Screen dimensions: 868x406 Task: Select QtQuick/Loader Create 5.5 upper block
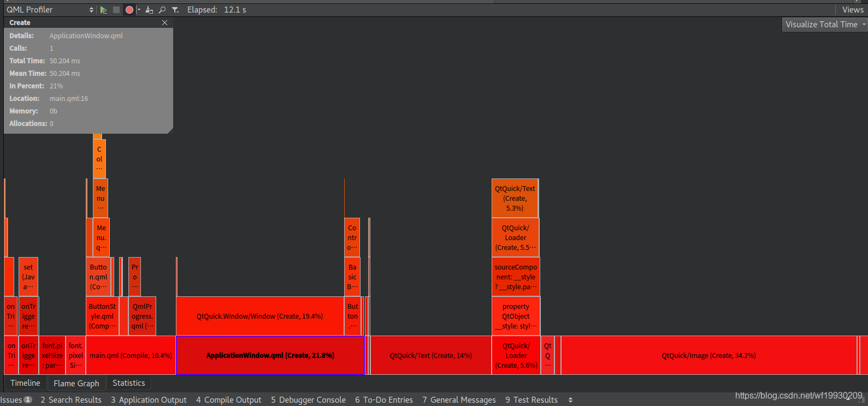516,237
